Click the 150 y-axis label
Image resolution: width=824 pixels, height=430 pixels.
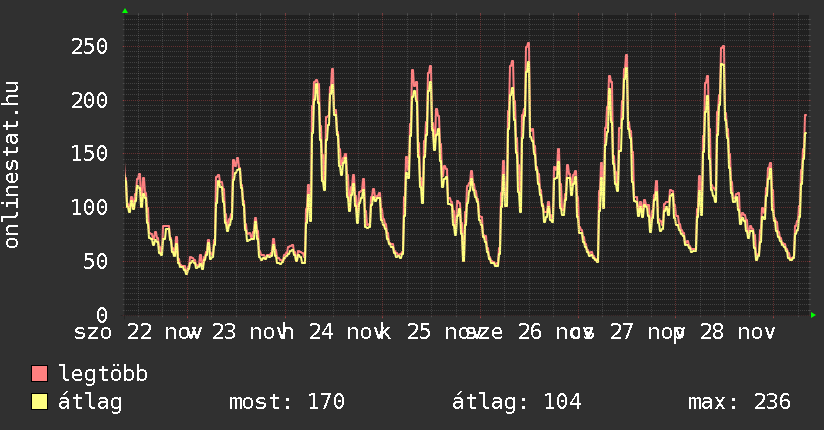(x=89, y=154)
